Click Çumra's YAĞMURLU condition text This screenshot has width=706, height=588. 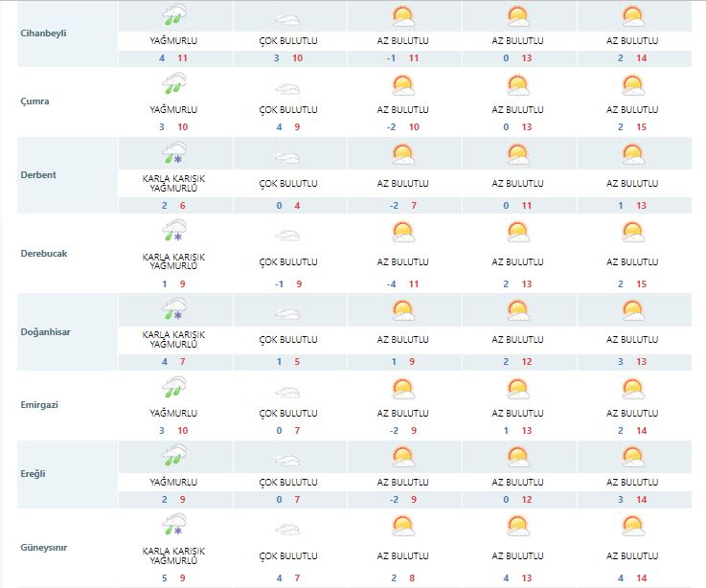pos(173,110)
